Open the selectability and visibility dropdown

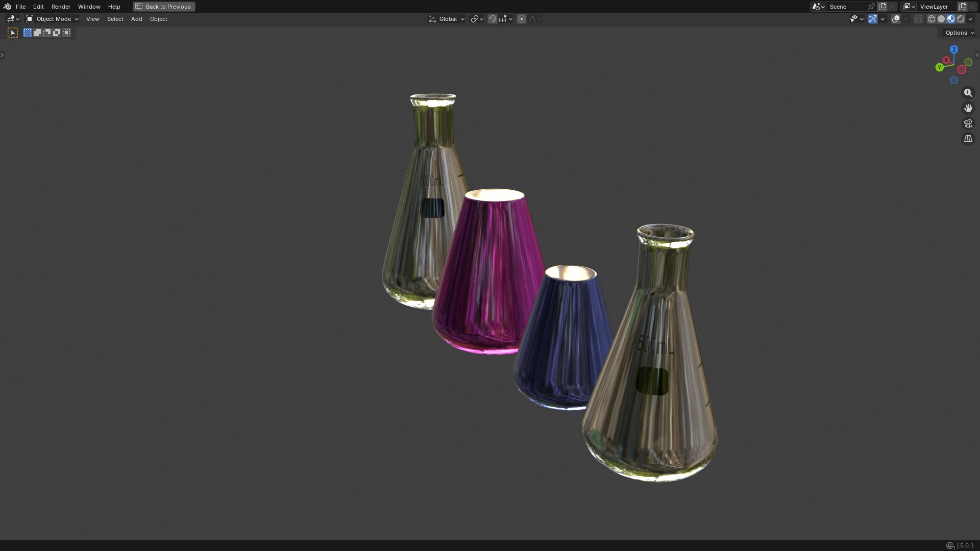tap(856, 19)
